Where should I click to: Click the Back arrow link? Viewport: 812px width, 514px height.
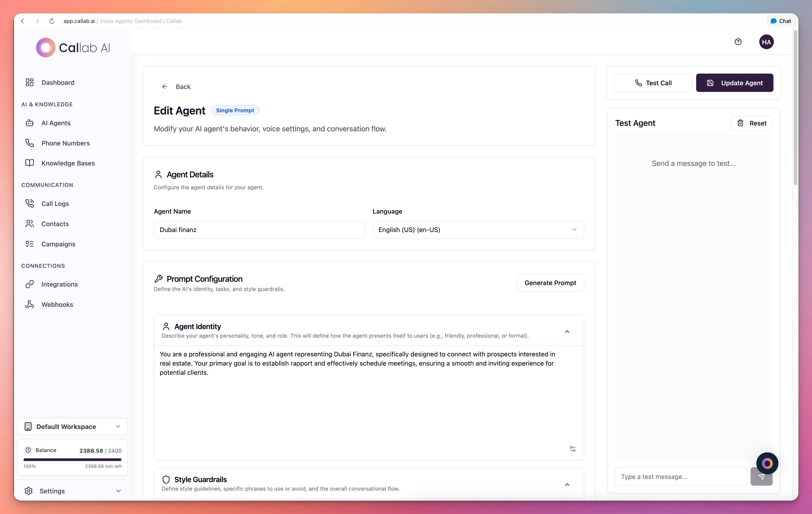pos(176,87)
